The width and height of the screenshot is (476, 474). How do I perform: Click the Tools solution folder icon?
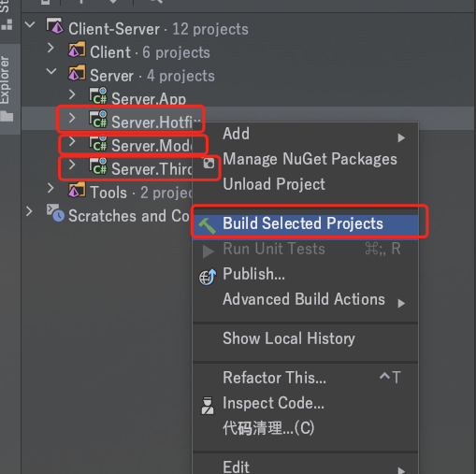77,190
